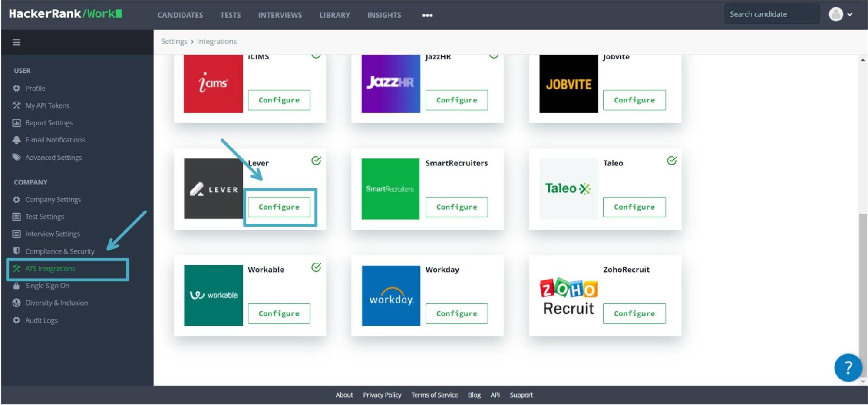Collapse the sidebar using the hamburger icon
This screenshot has width=868, height=405.
(x=17, y=42)
